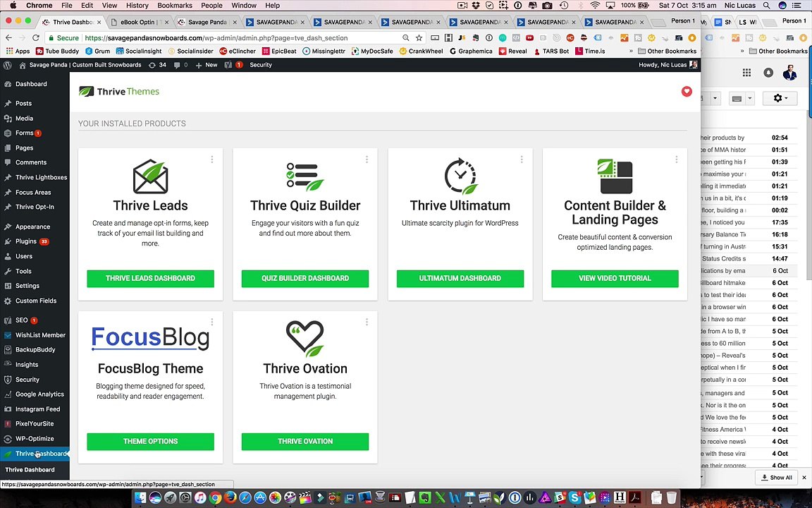
Task: Click the QUIZ BUILDER DASHBOARD button
Action: pyautogui.click(x=305, y=279)
